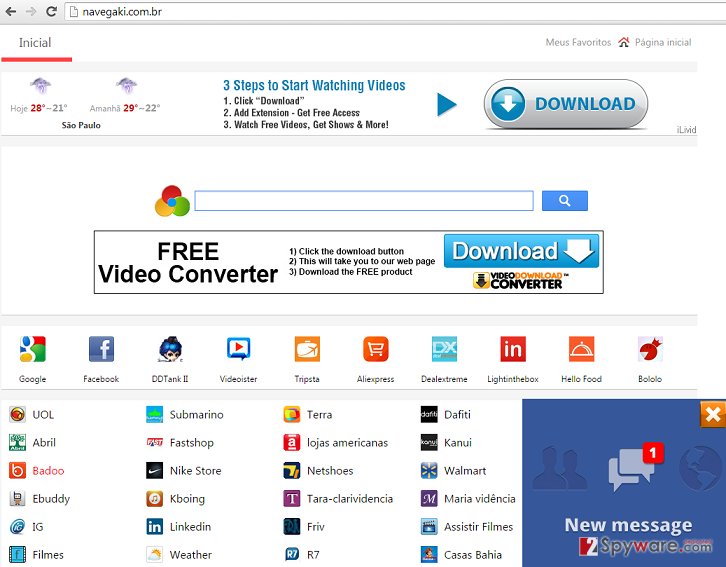The width and height of the screenshot is (726, 567).
Task: Click the FREE Video Converter banner text
Action: tap(188, 262)
